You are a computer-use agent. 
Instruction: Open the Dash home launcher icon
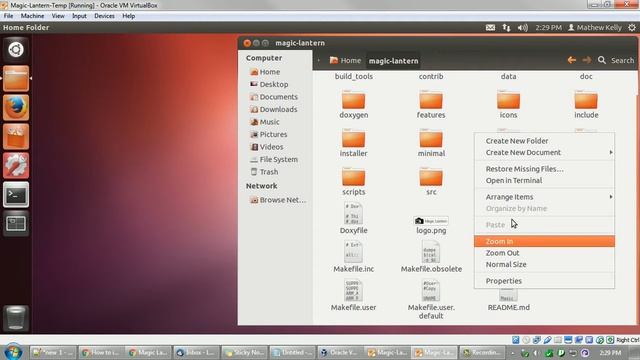coord(16,50)
